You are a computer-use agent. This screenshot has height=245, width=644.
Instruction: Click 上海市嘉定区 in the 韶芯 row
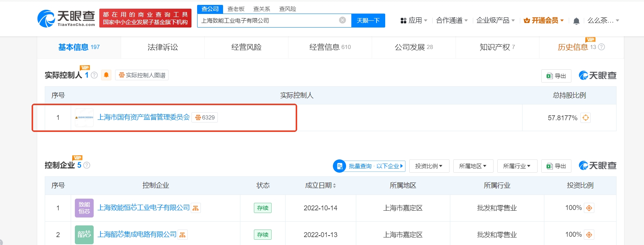point(403,235)
